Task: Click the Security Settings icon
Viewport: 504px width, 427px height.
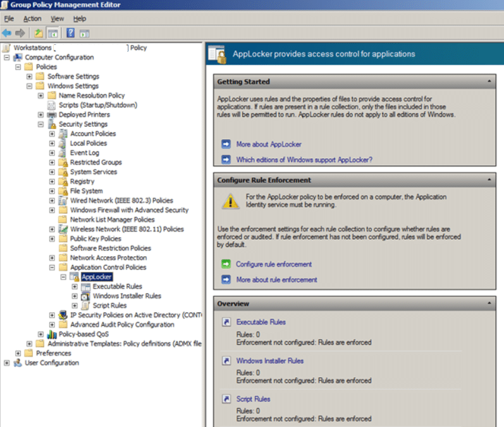Action: pos(51,124)
